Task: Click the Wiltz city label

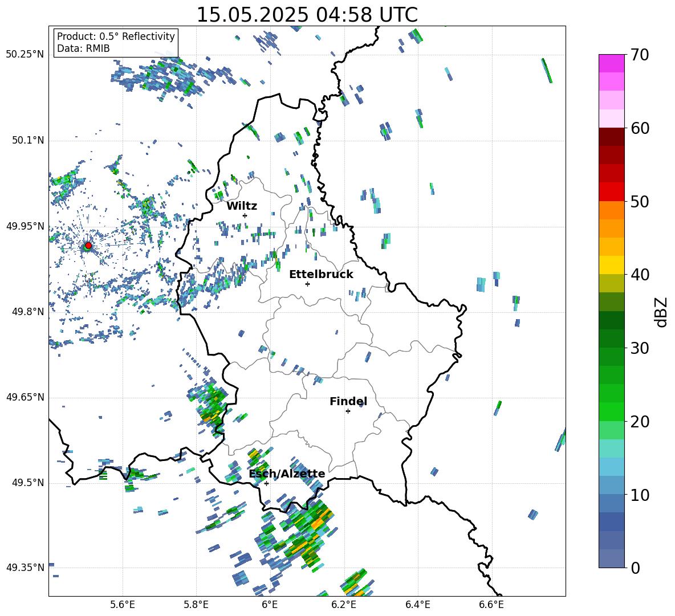Action: tap(242, 206)
